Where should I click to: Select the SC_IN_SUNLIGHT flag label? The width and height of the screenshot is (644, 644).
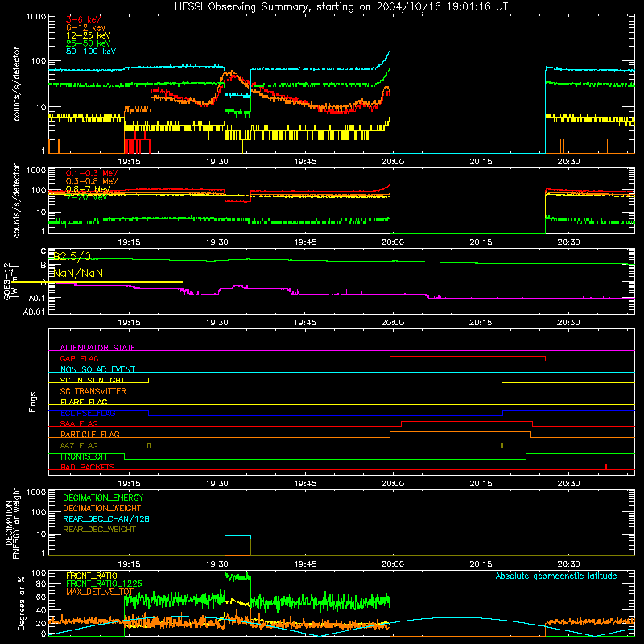pos(93,380)
